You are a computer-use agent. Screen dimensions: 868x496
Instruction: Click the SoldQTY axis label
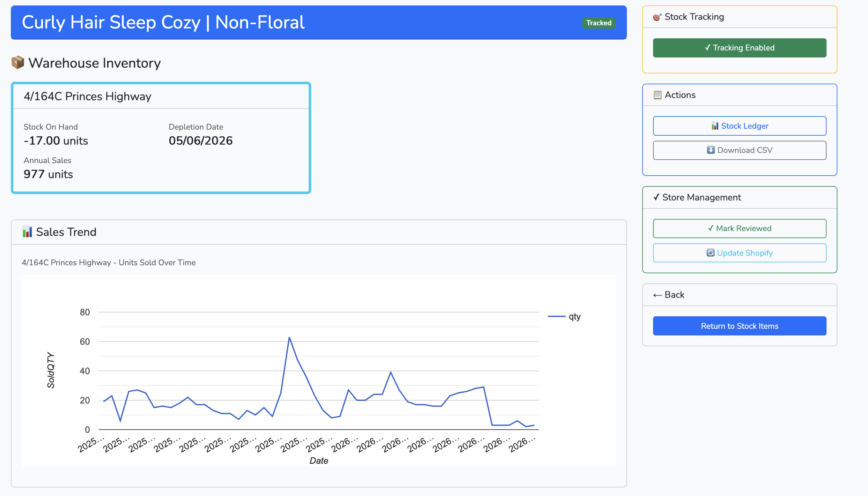click(51, 370)
